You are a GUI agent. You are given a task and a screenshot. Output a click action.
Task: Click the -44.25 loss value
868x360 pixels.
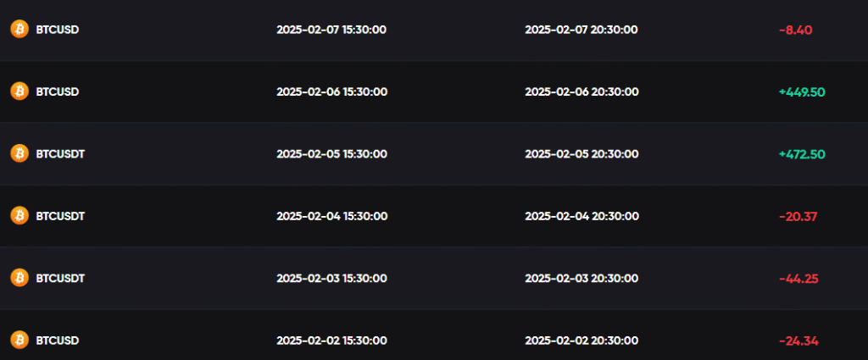798,278
